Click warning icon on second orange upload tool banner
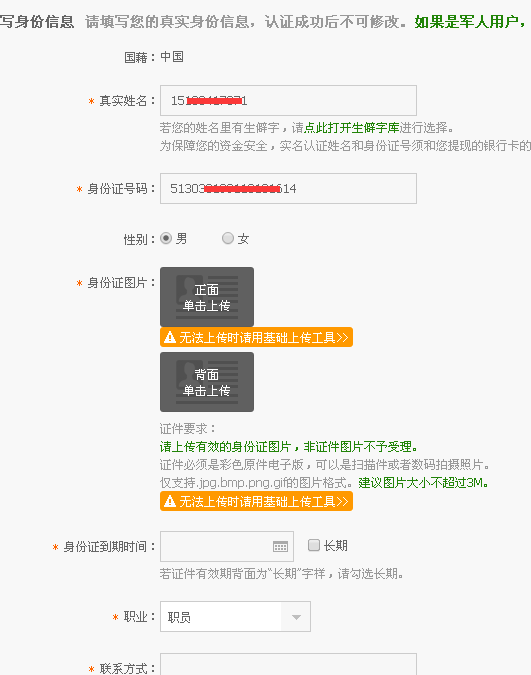The height and width of the screenshot is (675, 531). [x=170, y=502]
